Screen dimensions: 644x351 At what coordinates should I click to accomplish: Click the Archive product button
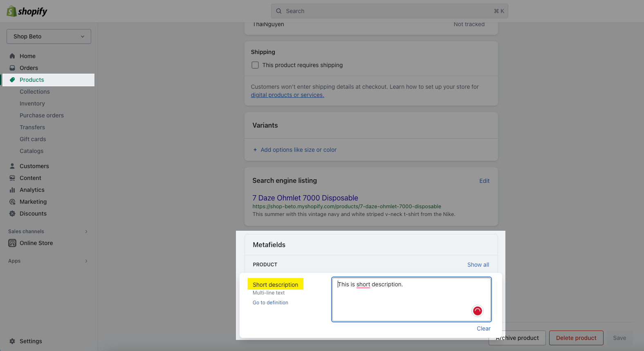pos(517,338)
